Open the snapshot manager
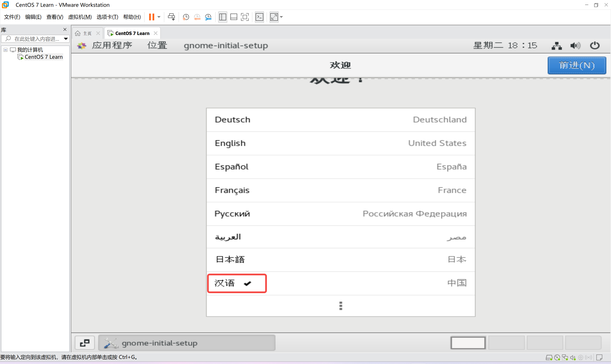Image resolution: width=611 pixels, height=364 pixels. [208, 17]
